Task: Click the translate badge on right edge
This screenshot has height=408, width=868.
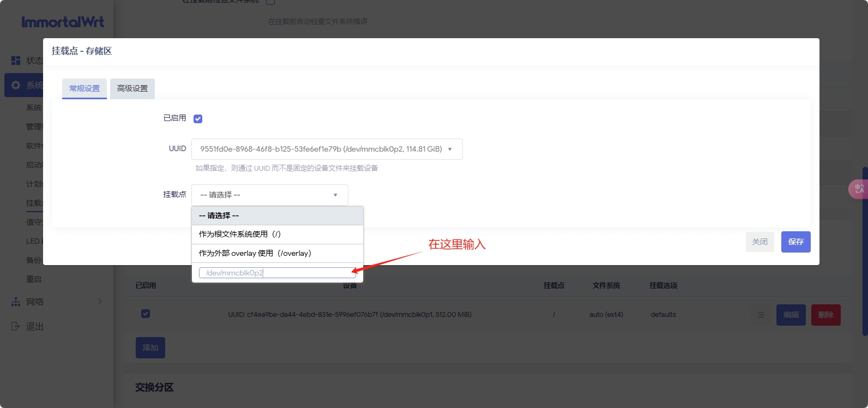Action: click(859, 189)
